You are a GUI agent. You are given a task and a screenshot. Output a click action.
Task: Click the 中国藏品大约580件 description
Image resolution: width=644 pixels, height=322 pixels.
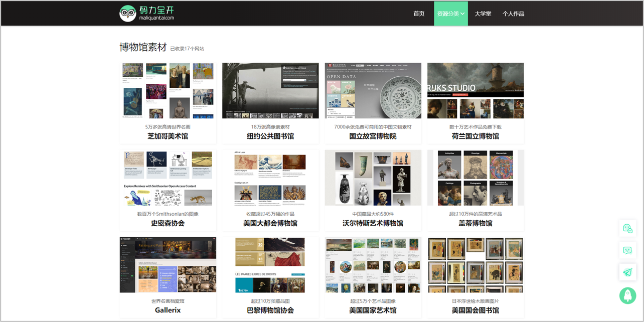pyautogui.click(x=373, y=214)
